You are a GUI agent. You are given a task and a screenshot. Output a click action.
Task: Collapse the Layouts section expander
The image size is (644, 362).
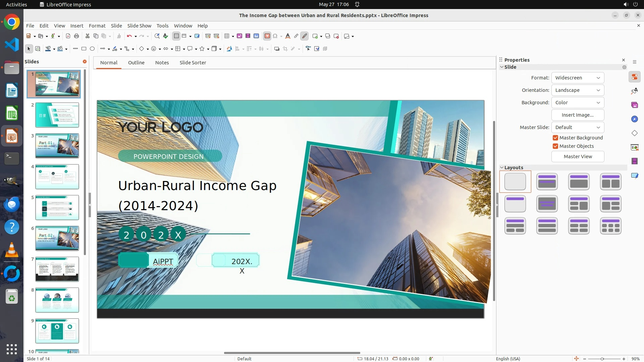502,168
